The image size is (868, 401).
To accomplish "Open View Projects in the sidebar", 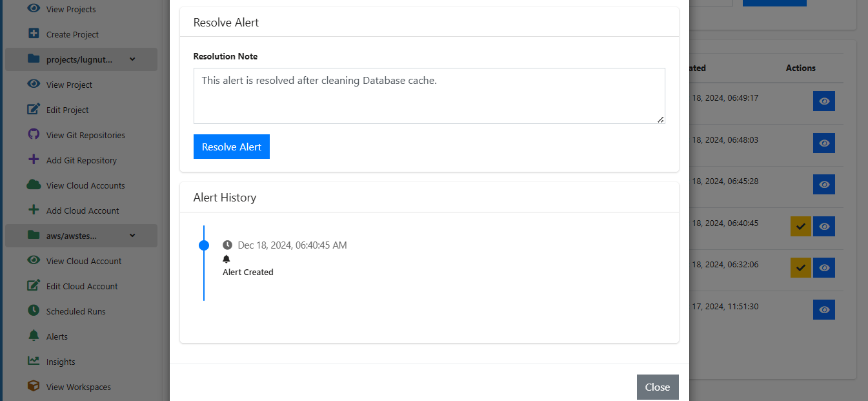I will [71, 10].
